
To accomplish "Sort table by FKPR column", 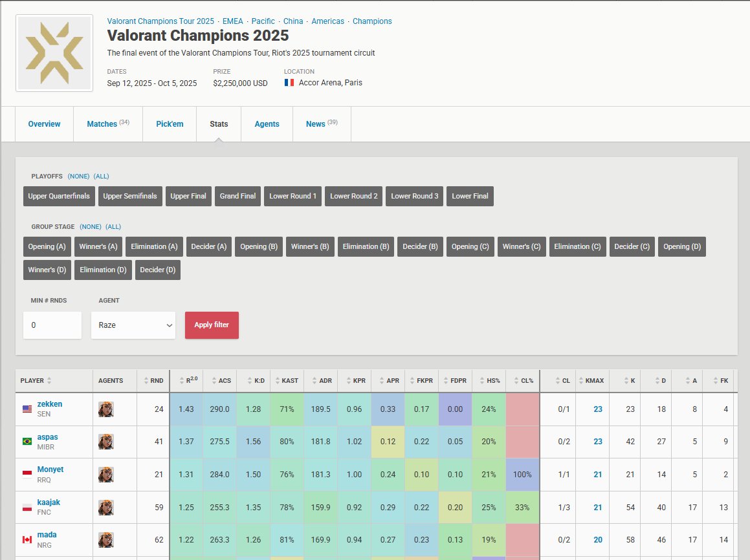I will point(421,381).
